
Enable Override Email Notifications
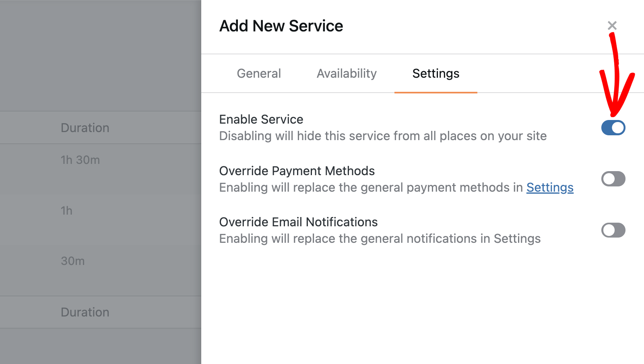613,230
